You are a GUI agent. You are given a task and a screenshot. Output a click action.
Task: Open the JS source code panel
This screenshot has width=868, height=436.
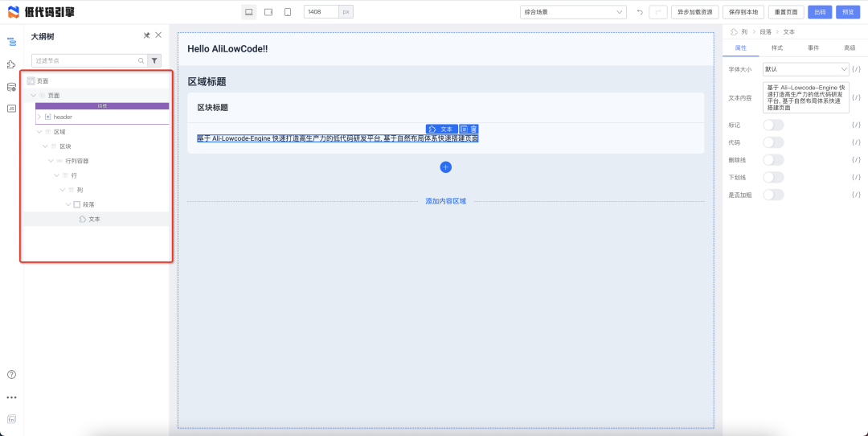[11, 109]
